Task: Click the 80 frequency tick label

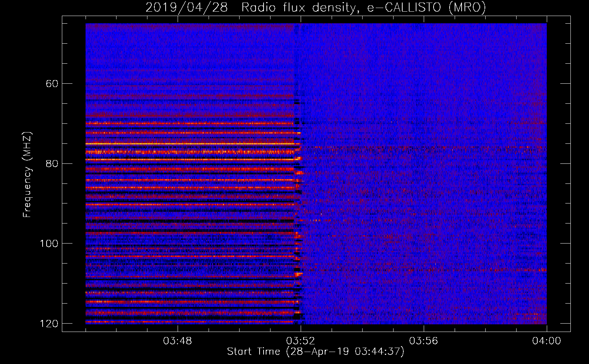Action: 52,163
